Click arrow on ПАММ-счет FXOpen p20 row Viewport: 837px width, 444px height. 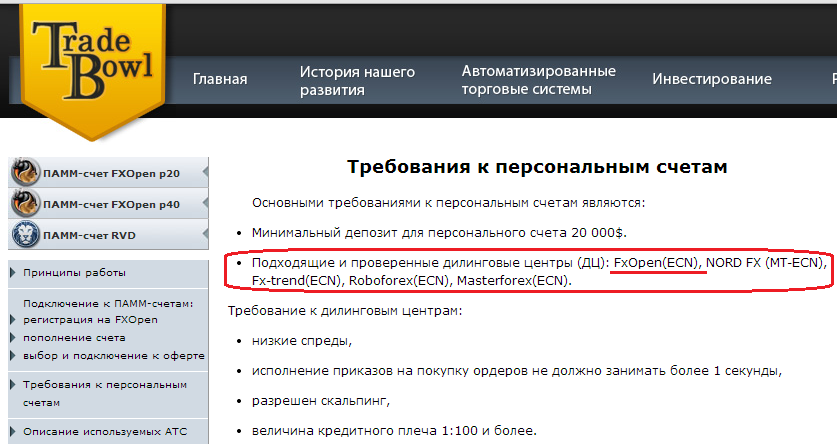pyautogui.click(x=206, y=173)
